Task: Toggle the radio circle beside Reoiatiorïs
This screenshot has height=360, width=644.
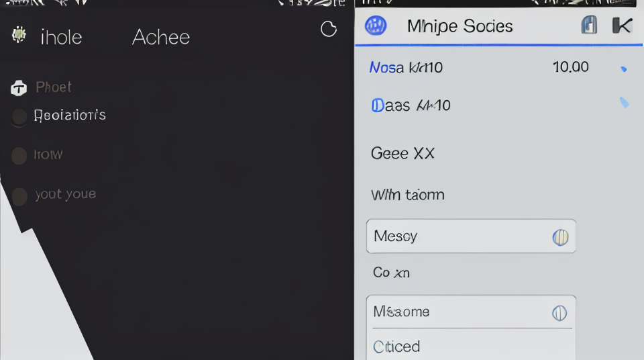Action: point(19,116)
